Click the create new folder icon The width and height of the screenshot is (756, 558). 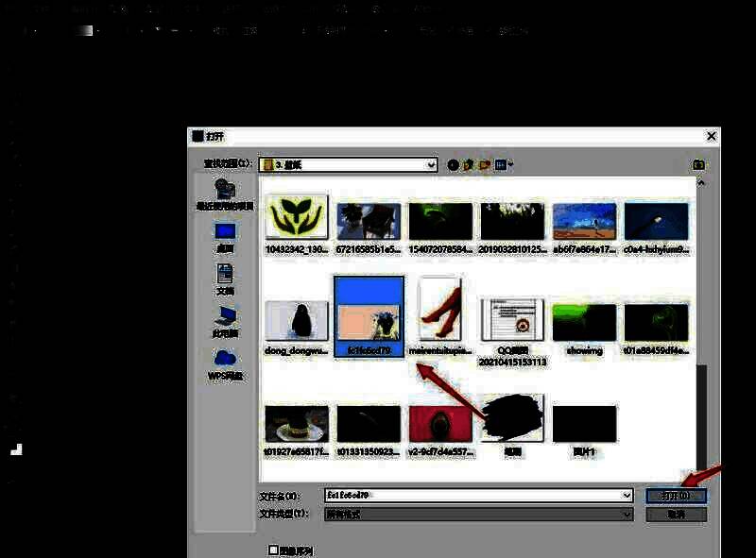(485, 165)
